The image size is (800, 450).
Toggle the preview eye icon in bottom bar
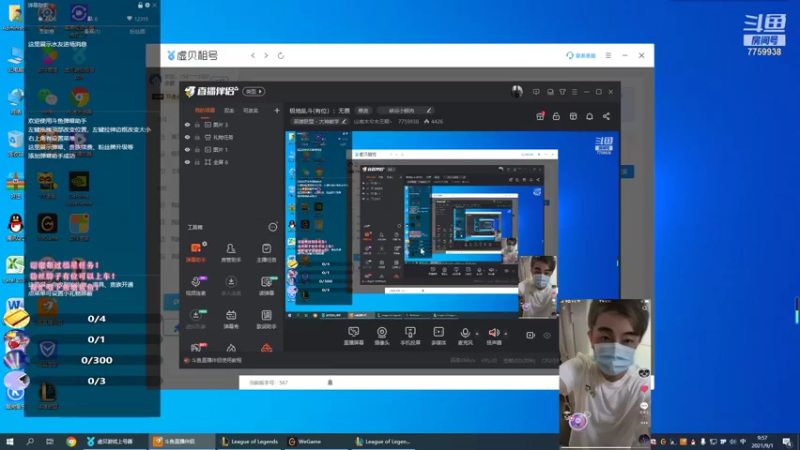(547, 335)
